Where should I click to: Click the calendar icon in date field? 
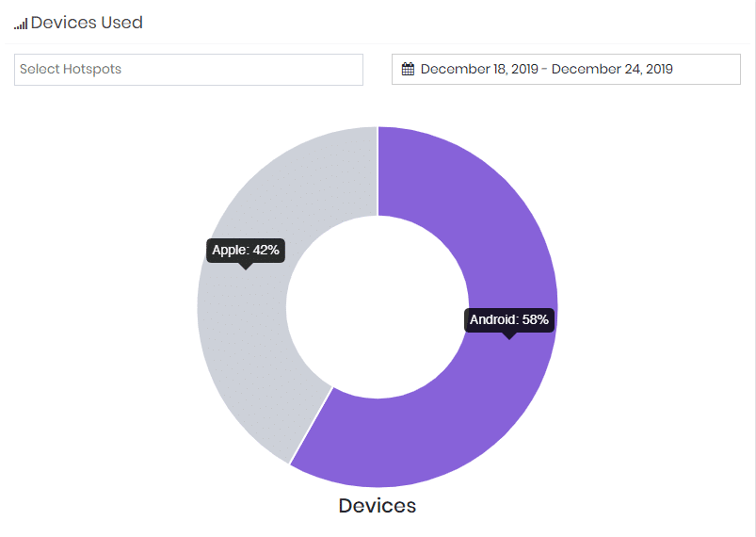point(408,69)
